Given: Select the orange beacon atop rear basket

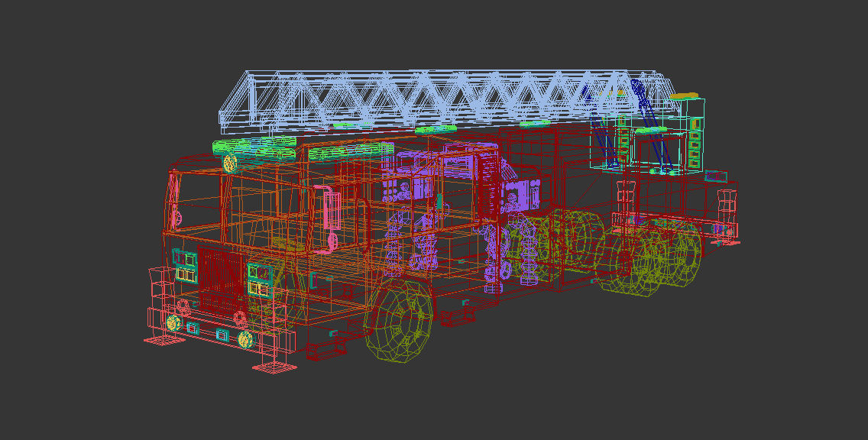Looking at the screenshot, I should [x=684, y=95].
